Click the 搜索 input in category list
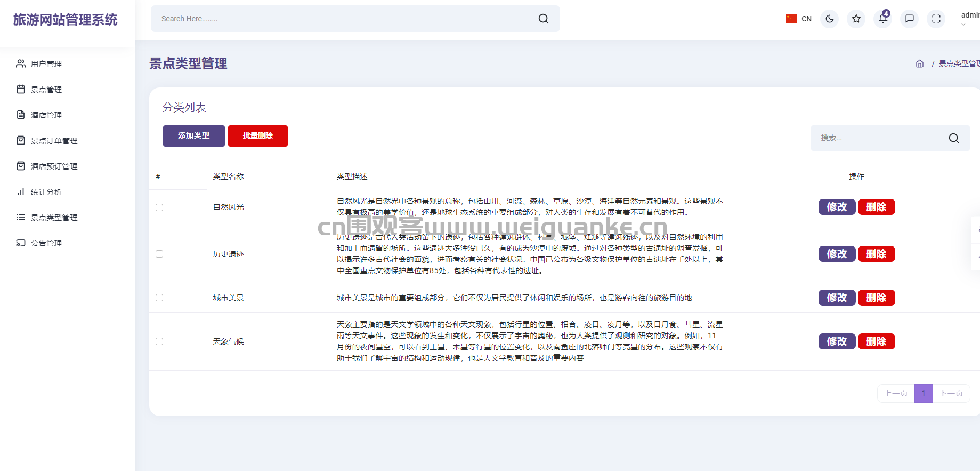 [879, 138]
